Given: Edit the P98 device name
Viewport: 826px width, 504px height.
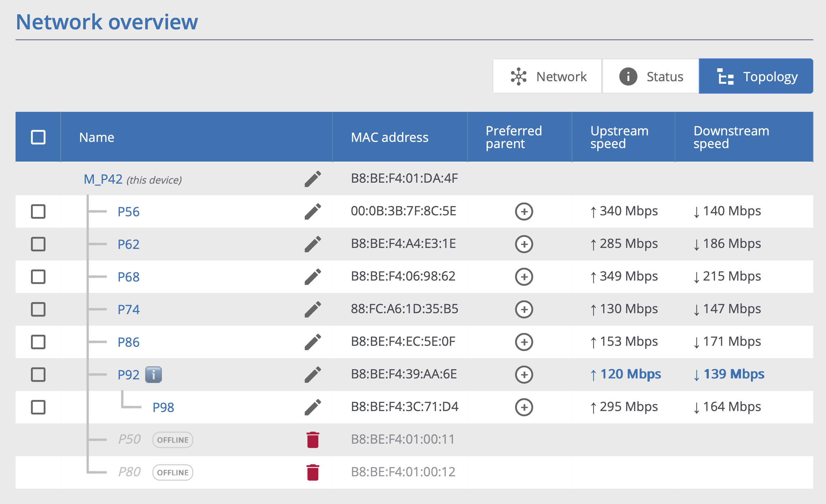Looking at the screenshot, I should [313, 407].
